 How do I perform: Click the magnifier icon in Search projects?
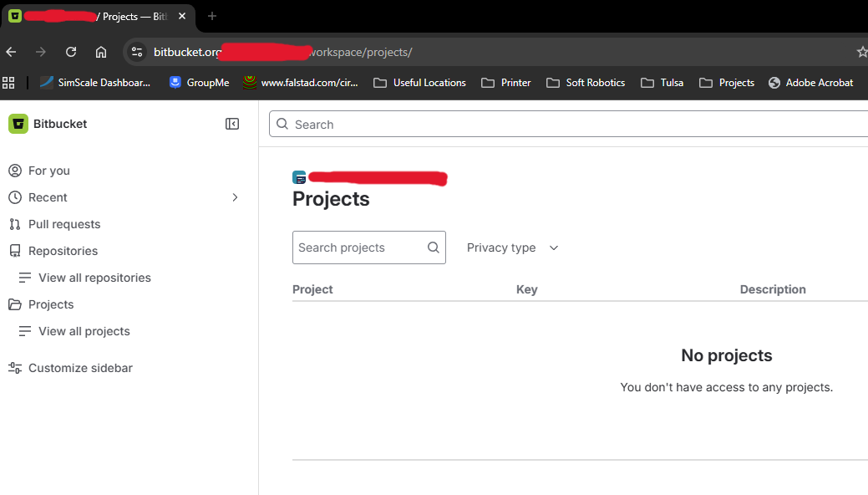coord(434,247)
